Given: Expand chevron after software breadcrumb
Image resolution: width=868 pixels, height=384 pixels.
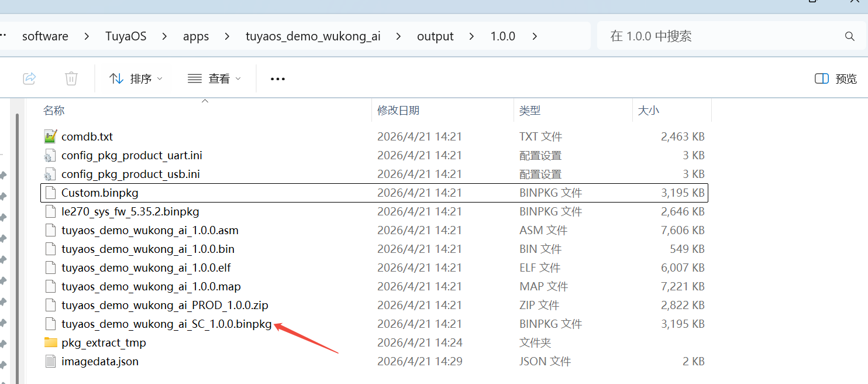Looking at the screenshot, I should pos(87,36).
